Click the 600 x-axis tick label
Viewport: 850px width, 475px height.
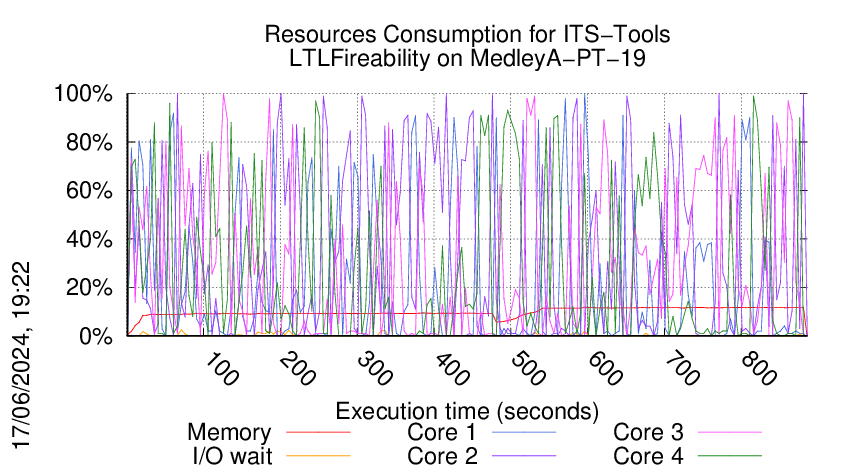(605, 369)
